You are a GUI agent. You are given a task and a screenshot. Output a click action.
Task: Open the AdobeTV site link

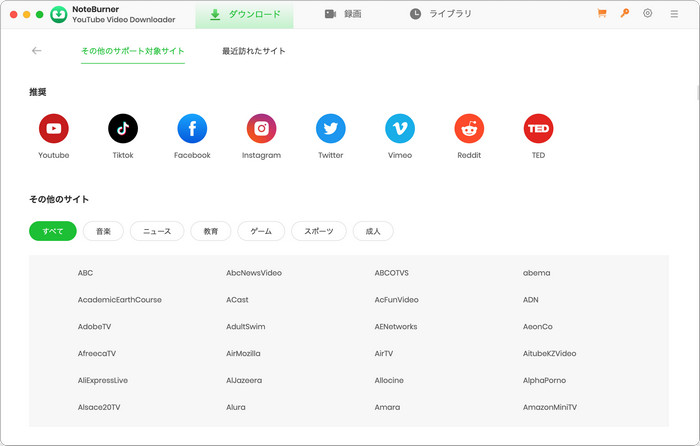coord(94,326)
